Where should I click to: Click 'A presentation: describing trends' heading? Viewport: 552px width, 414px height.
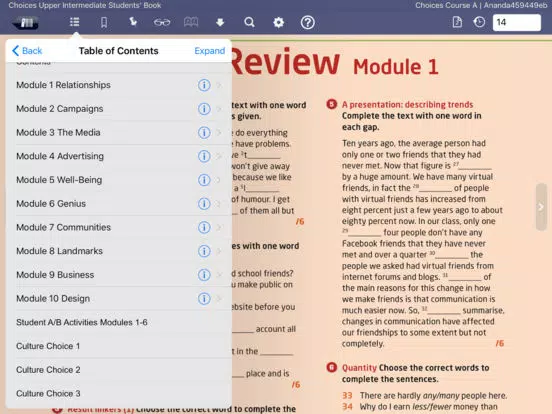407,105
